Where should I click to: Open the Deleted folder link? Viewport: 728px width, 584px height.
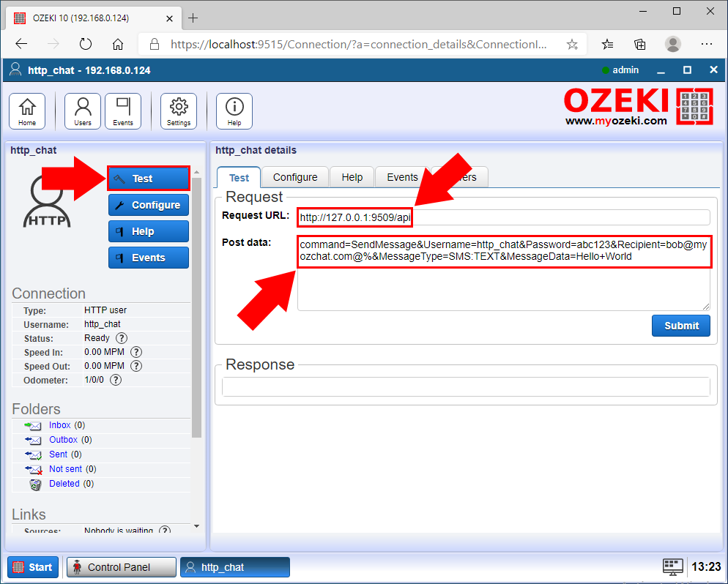point(64,483)
